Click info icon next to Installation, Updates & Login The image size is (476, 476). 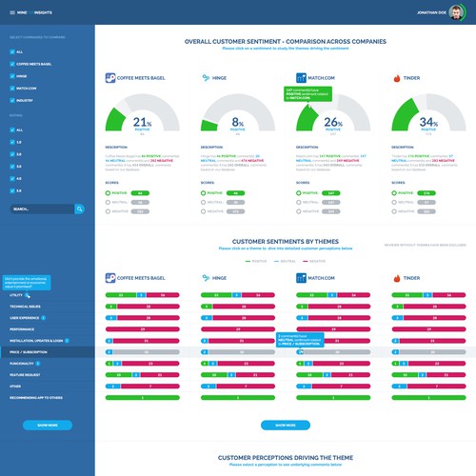coord(67,341)
